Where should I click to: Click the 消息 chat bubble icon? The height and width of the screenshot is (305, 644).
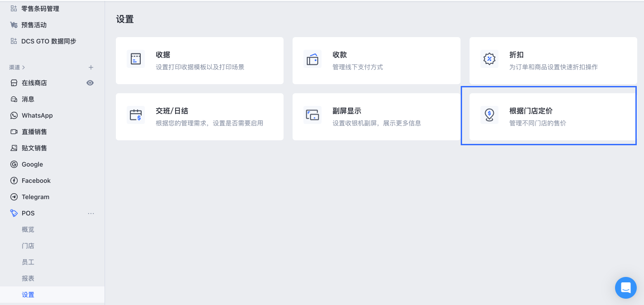(14, 99)
